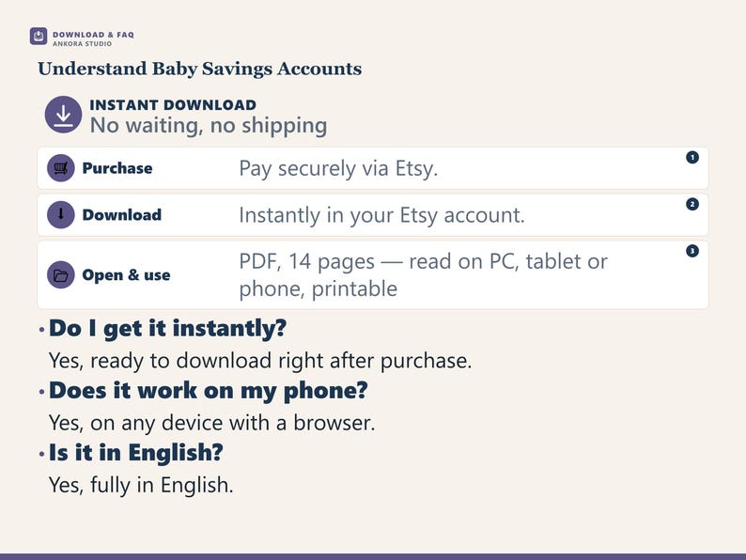
Task: Click the step 2 number badge
Action: [692, 204]
